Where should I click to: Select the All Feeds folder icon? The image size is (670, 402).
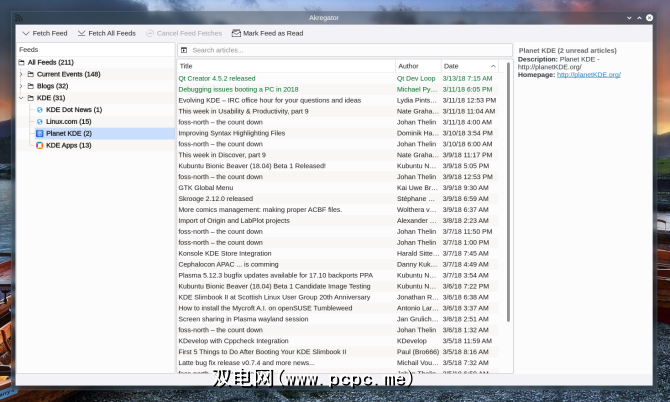click(21, 62)
